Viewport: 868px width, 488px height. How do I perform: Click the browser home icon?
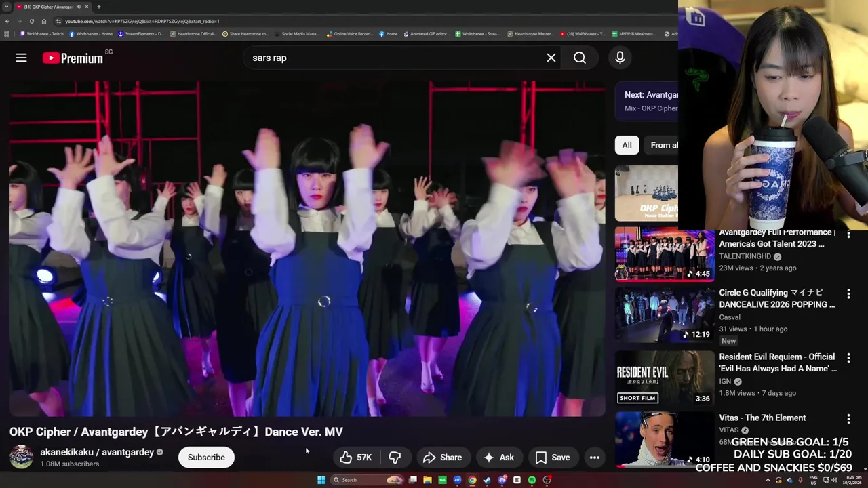click(44, 21)
